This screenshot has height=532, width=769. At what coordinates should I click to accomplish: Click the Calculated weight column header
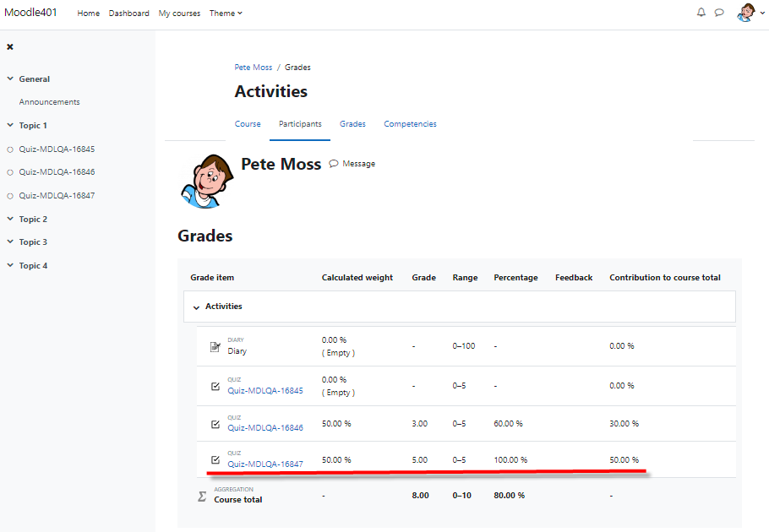tap(357, 277)
